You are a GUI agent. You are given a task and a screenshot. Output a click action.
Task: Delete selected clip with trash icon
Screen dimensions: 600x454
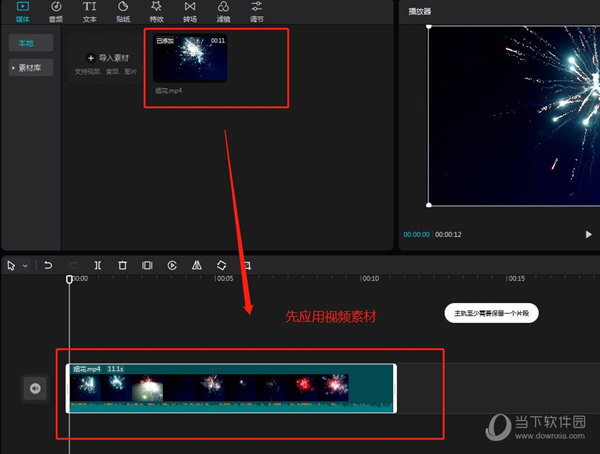click(x=122, y=265)
